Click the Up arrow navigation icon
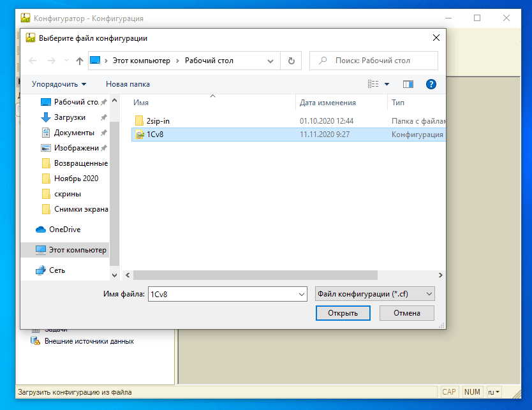Viewport: 532px width, 410px height. 80,61
